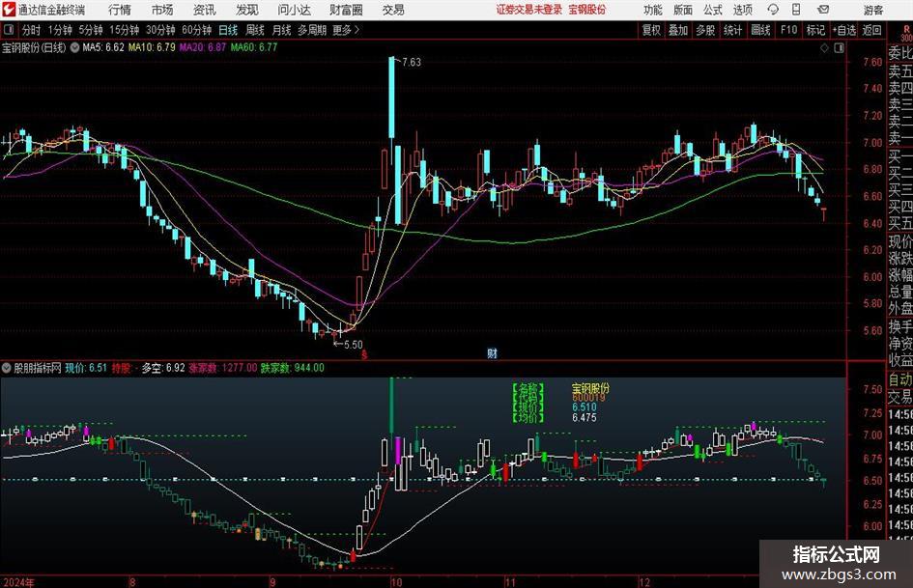Click the 叠加 toolbar button

click(x=678, y=30)
